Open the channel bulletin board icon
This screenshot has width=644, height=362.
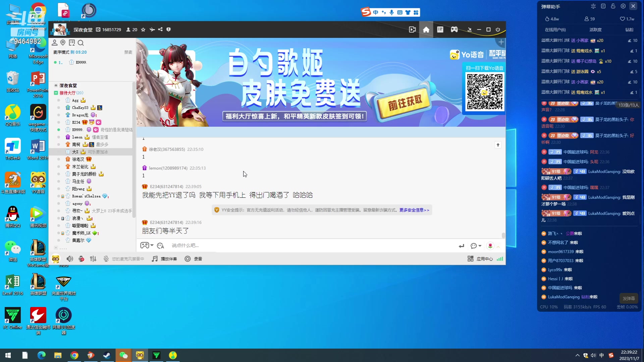tap(72, 43)
